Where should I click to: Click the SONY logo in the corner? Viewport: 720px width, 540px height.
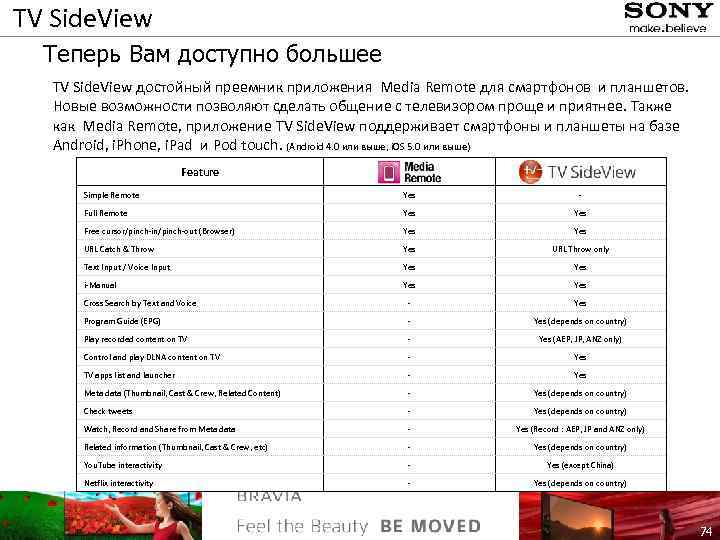click(668, 11)
